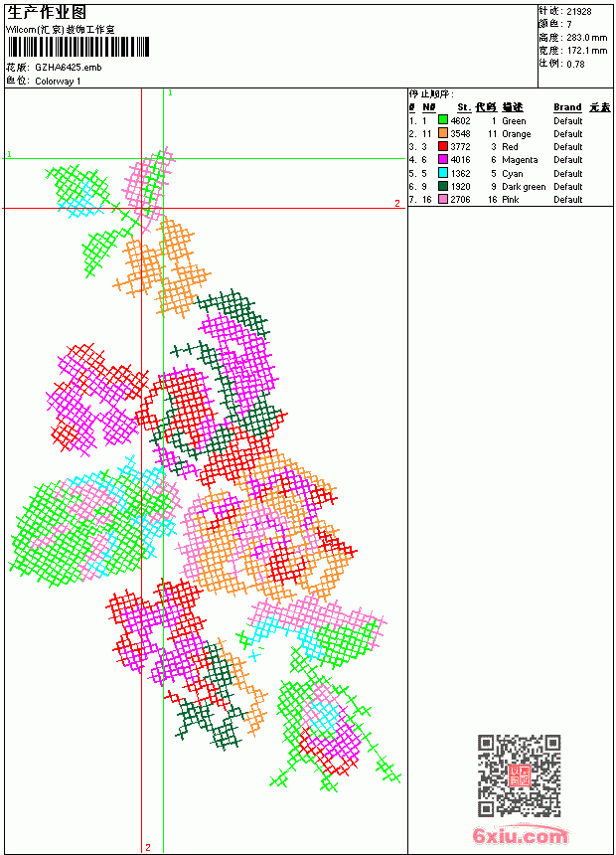
Task: Click the Dark green color swatch
Action: tap(443, 186)
